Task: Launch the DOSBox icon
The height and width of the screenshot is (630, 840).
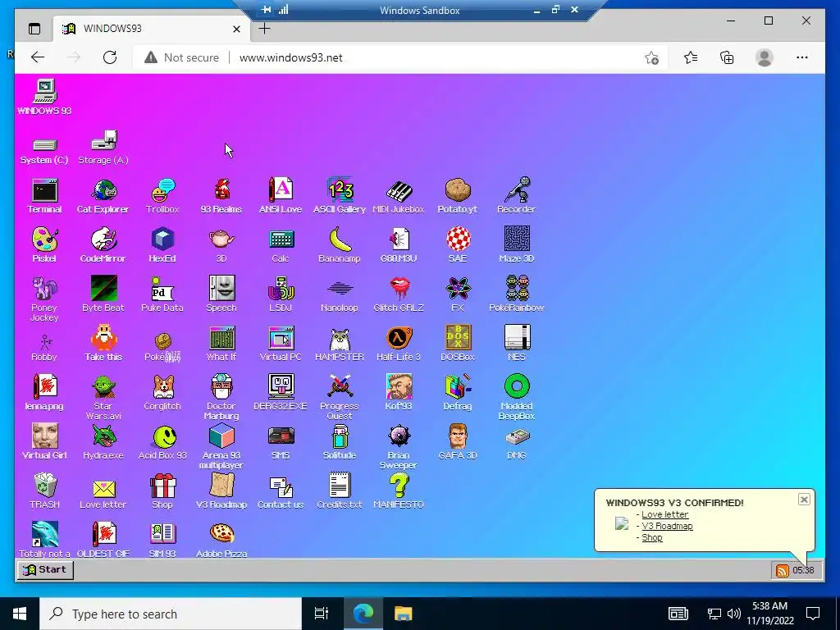Action: coord(458,344)
